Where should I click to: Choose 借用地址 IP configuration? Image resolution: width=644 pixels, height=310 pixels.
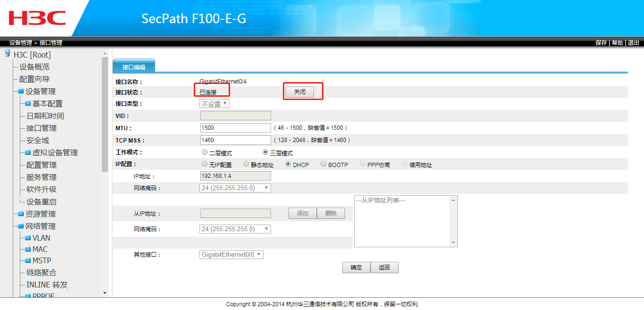405,164
